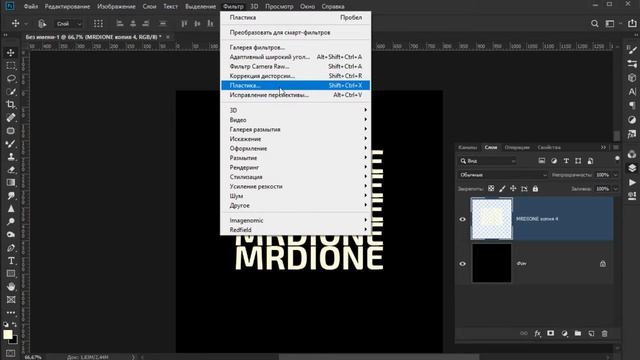Open blend mode dropdown Обычные
640x360 pixels.
tap(502, 175)
